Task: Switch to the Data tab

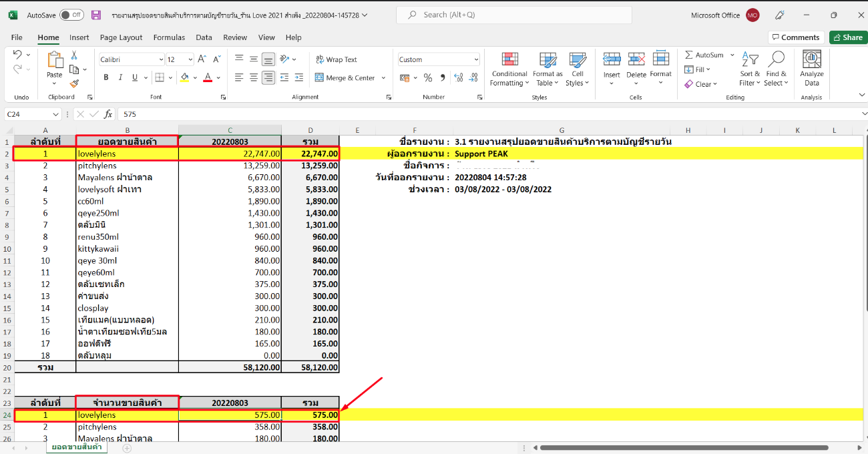Action: (x=204, y=37)
